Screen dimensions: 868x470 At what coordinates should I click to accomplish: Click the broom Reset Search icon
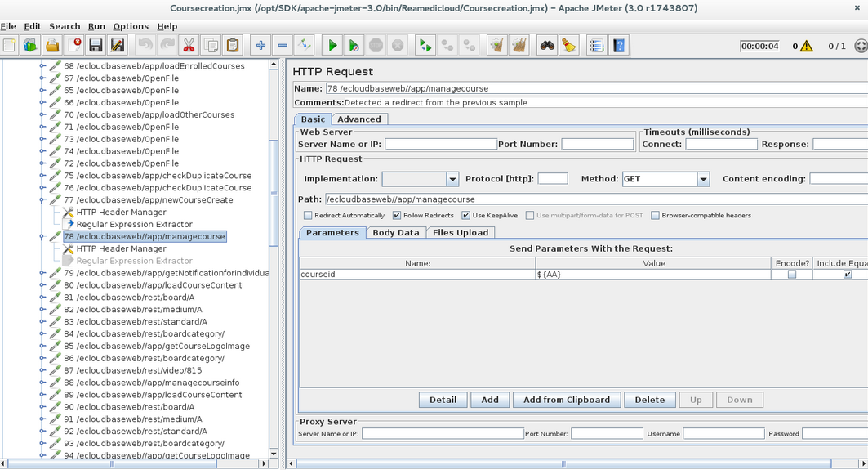coord(568,46)
